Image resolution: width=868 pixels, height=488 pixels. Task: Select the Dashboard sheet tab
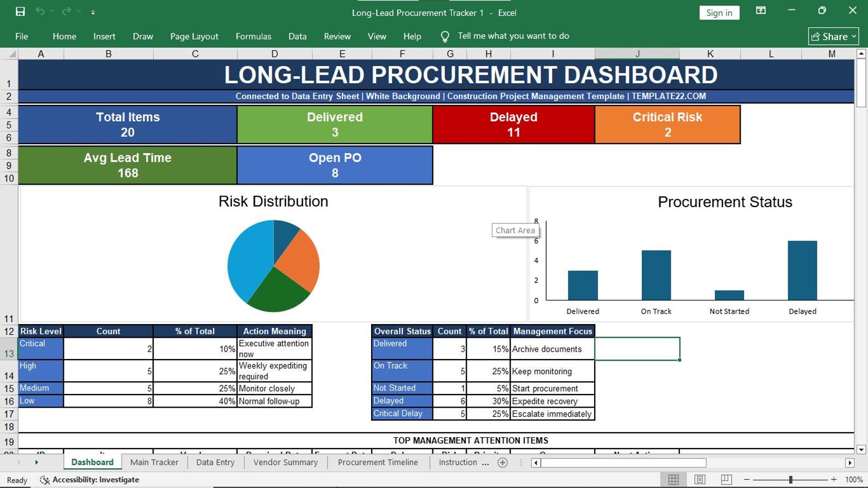[92, 462]
